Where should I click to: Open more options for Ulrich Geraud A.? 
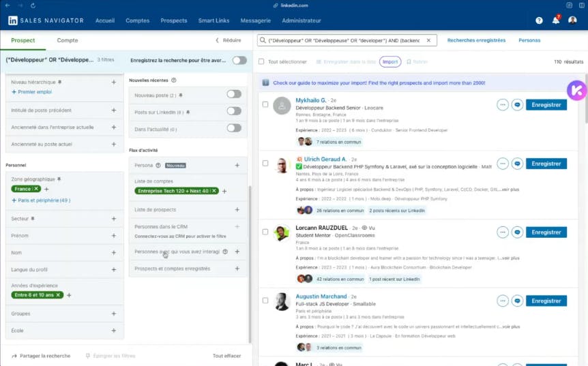(503, 164)
